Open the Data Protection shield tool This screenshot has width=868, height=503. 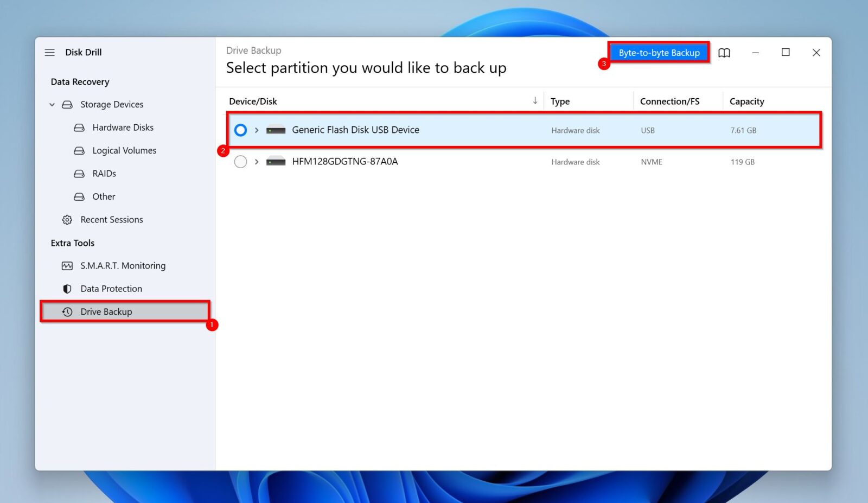[x=66, y=288]
